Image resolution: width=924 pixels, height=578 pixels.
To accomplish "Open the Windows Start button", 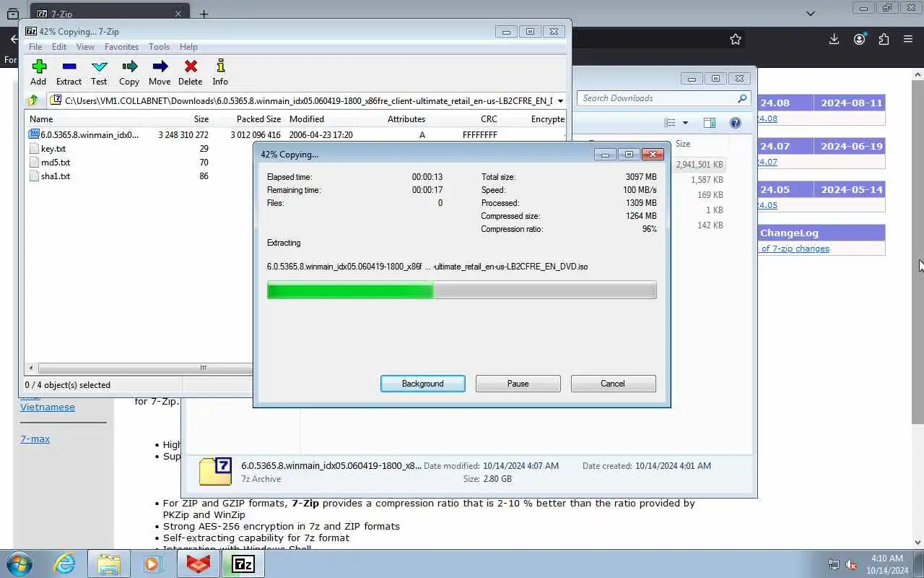I will coord(19,564).
